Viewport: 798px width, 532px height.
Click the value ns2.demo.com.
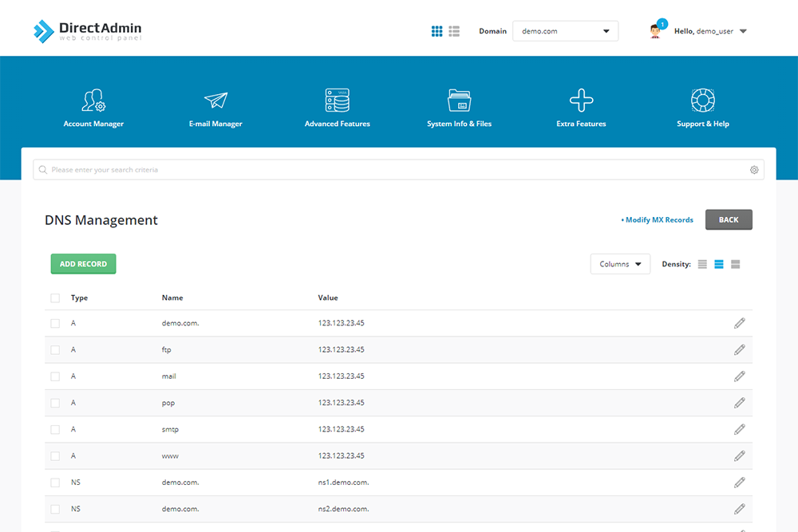point(343,509)
